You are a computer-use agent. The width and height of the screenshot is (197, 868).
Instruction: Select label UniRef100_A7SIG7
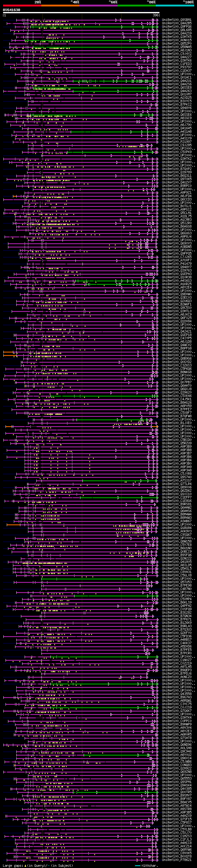pyautogui.click(x=177, y=481)
